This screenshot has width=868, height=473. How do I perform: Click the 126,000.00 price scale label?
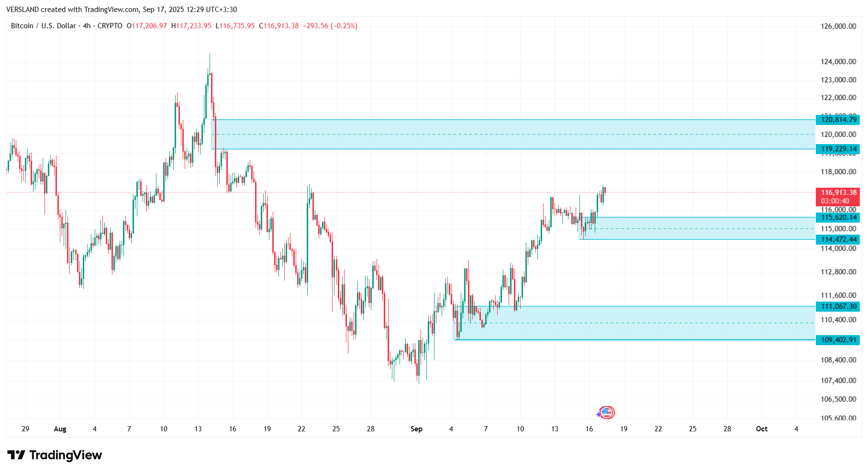click(838, 26)
